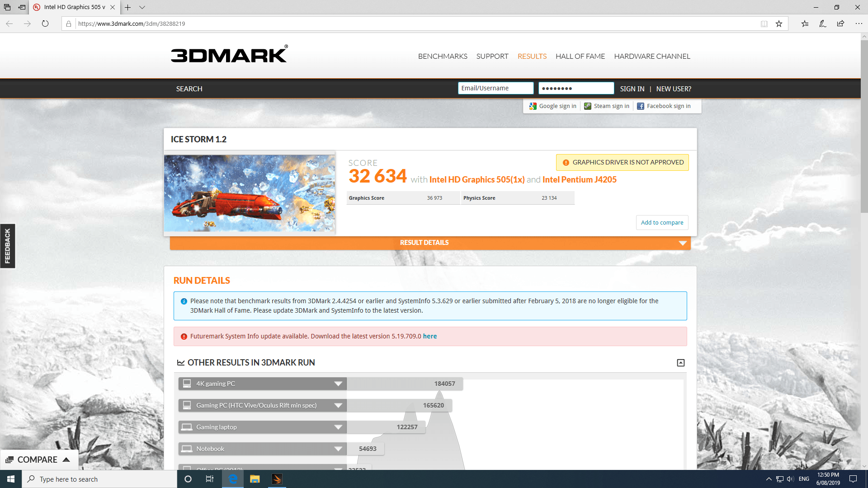Focus the password field
This screenshot has height=488, width=868.
(576, 88)
